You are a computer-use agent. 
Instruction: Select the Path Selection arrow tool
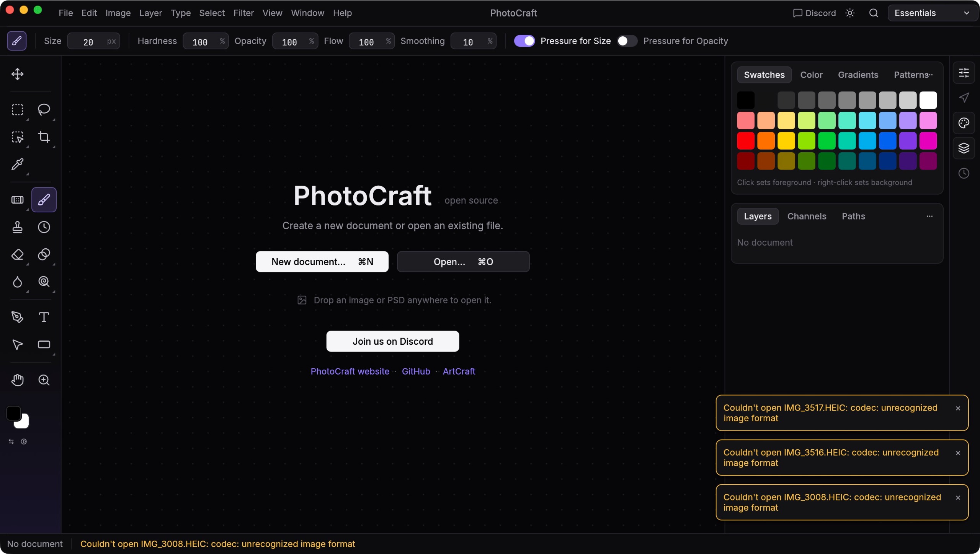[17, 345]
